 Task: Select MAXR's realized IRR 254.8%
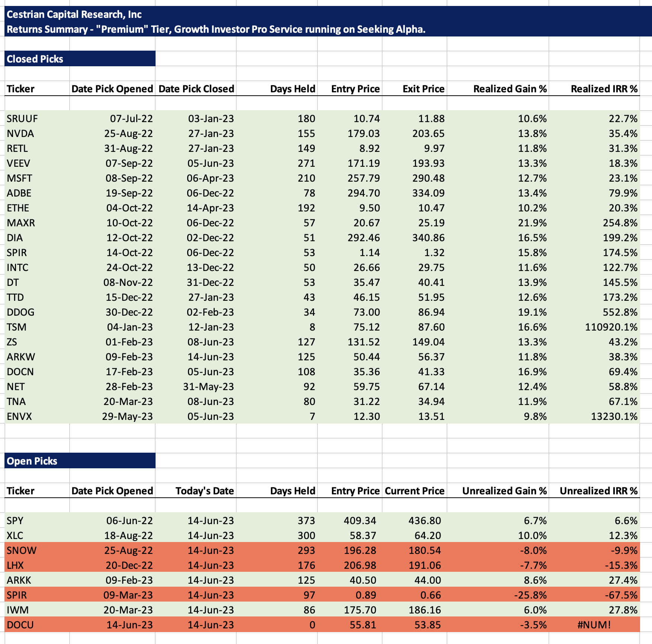tap(620, 223)
